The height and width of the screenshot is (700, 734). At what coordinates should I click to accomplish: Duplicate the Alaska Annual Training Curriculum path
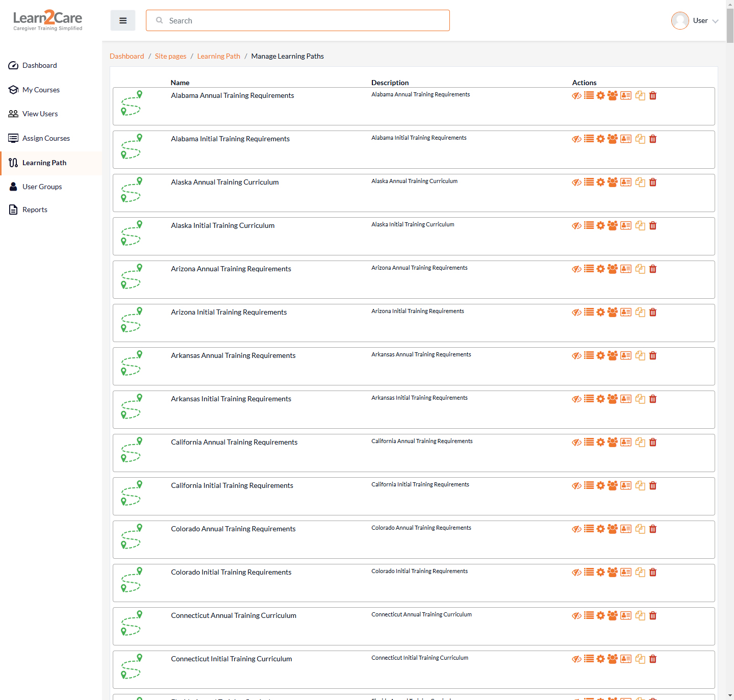click(x=640, y=183)
